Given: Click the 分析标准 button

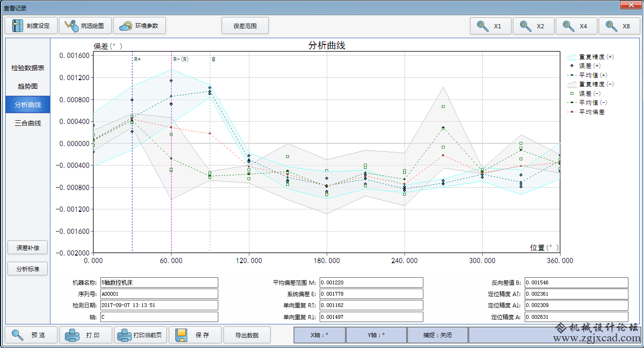Looking at the screenshot, I should (x=28, y=269).
